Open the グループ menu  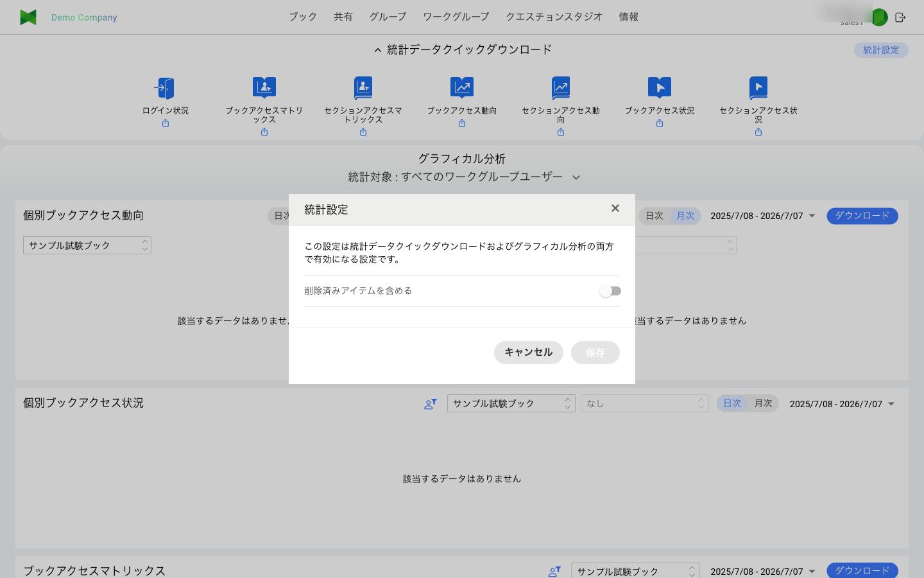click(388, 17)
